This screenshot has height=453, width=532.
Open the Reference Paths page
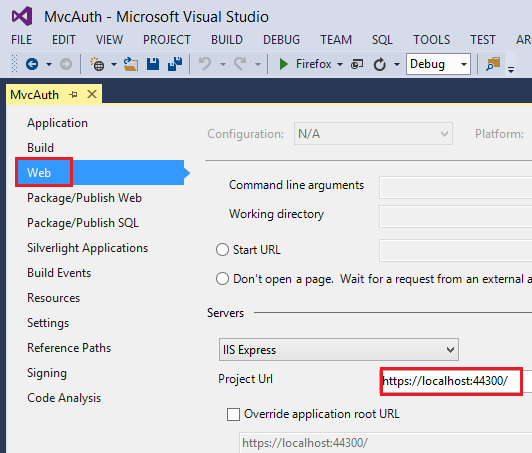pyautogui.click(x=69, y=348)
